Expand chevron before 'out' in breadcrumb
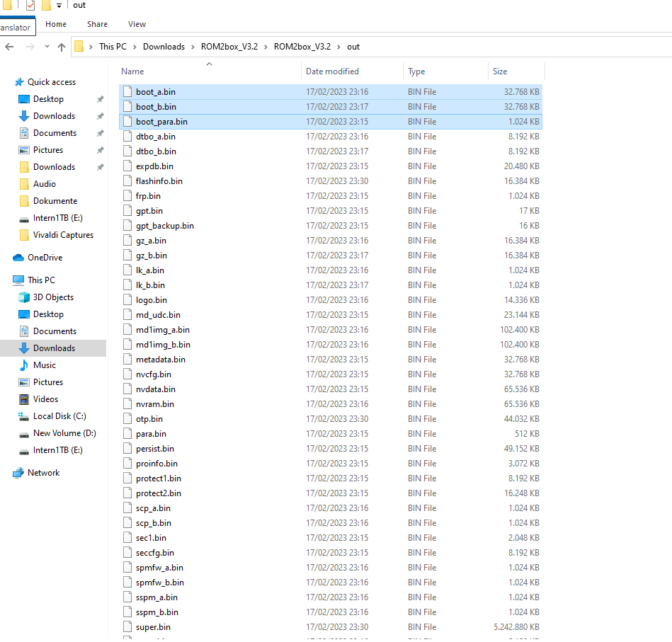 pos(338,47)
